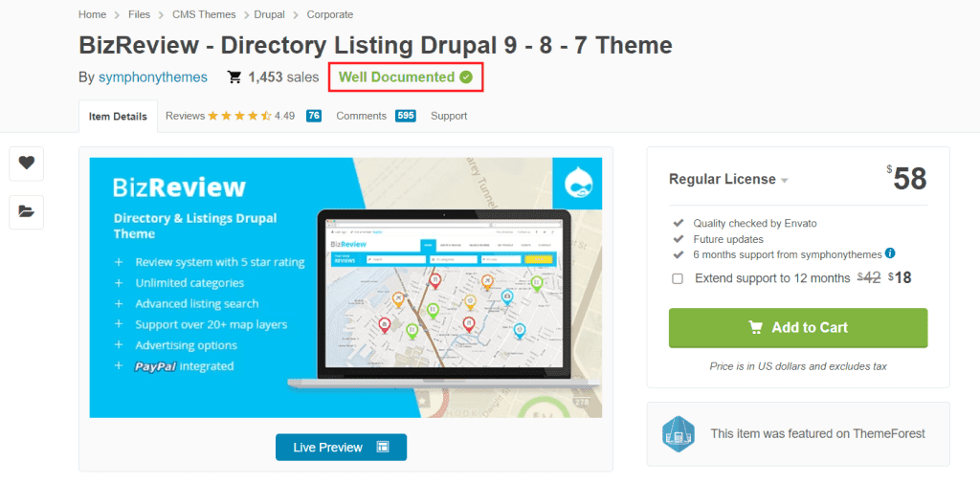Click the 595 comments count badge
Image resolution: width=980 pixels, height=483 pixels.
pos(406,116)
